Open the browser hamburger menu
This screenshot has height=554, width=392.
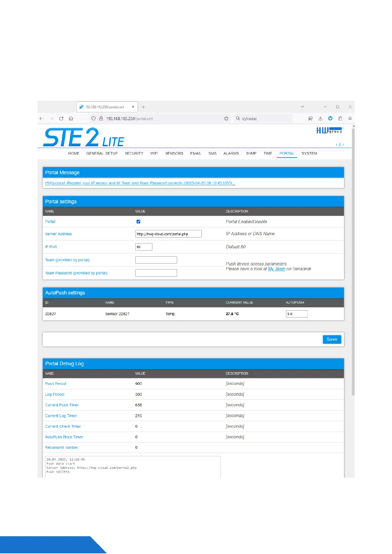[350, 118]
